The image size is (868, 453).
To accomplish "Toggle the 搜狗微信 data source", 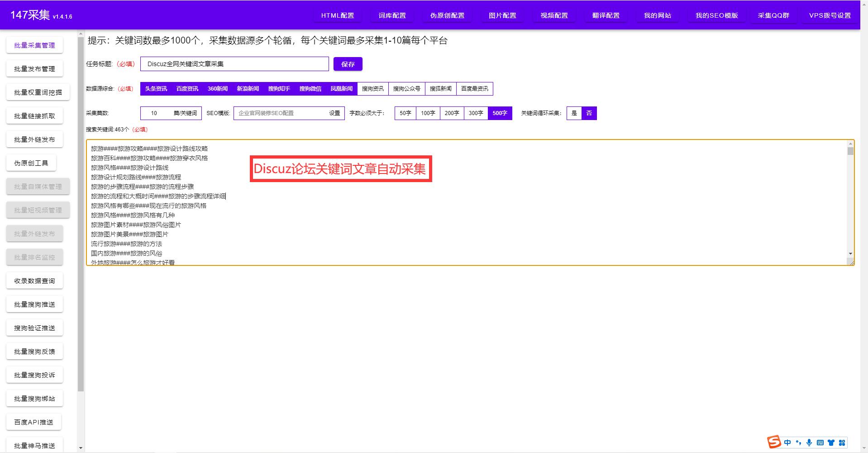I will coord(310,89).
